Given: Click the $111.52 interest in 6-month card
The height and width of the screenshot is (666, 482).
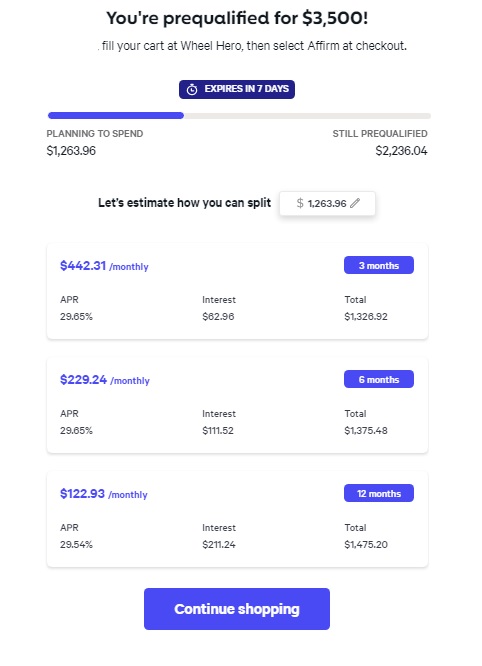Looking at the screenshot, I should coord(218,430).
